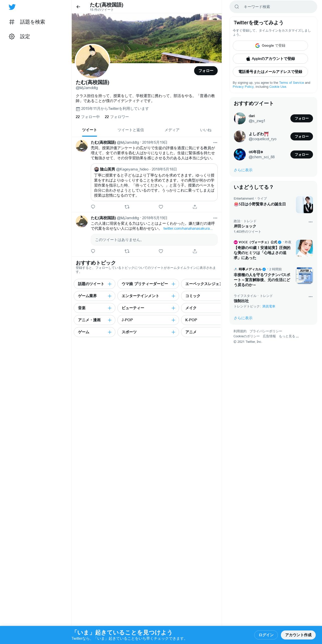Share the first tweet about 授業評価アンケート
Image resolution: width=322 pixels, height=644 pixels.
[x=195, y=207]
